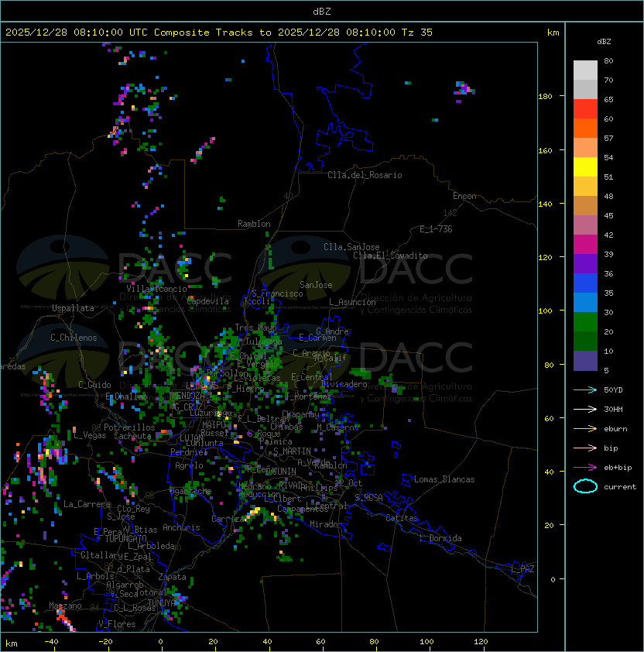
Task: Click the 'Ramblon' map label
Action: (254, 224)
